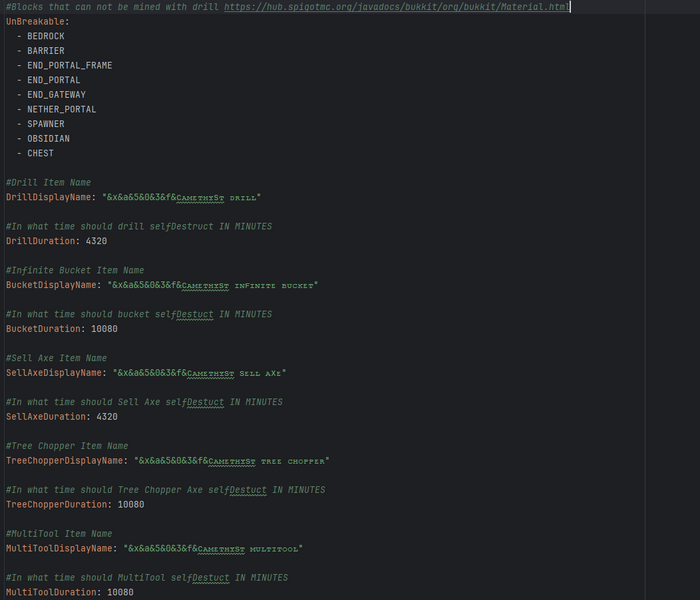Select the BARRIER list entry
The height and width of the screenshot is (600, 700).
tap(46, 51)
